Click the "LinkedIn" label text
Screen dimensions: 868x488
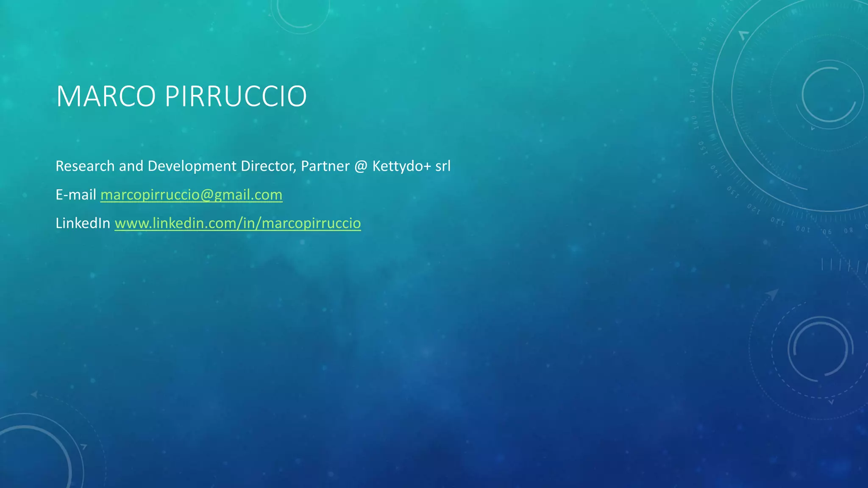[83, 223]
